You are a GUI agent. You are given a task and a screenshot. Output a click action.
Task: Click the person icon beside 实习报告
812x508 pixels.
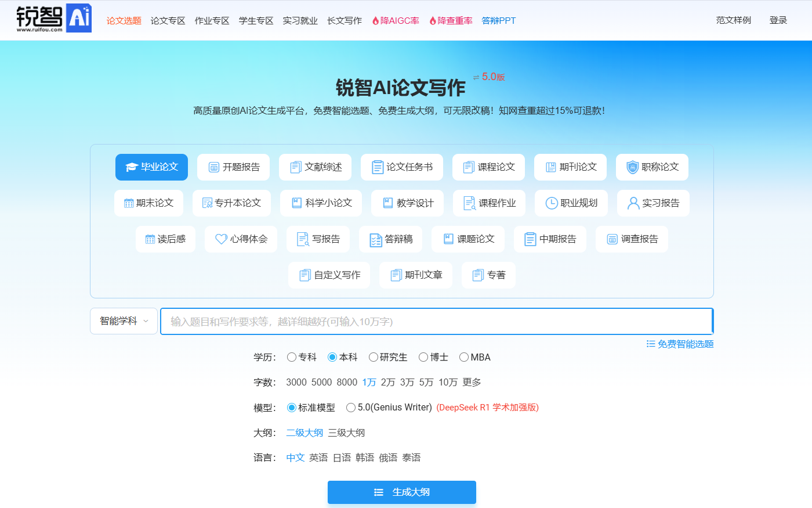pos(633,203)
